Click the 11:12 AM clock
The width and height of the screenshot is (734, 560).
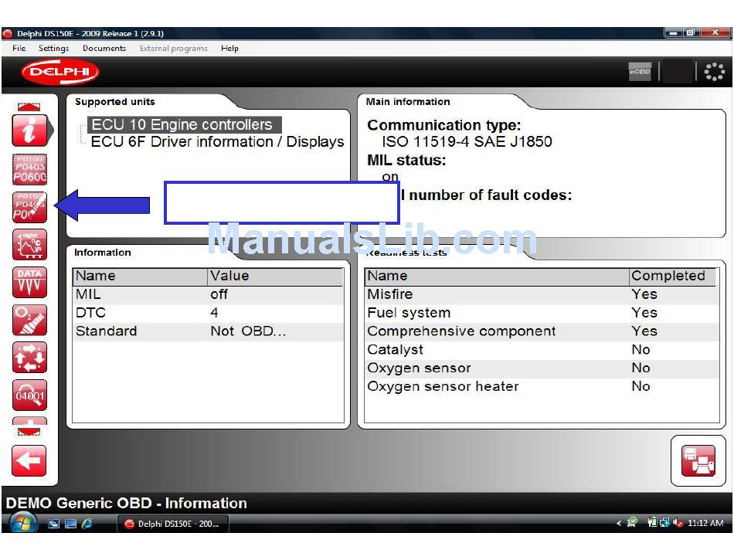pos(705,523)
